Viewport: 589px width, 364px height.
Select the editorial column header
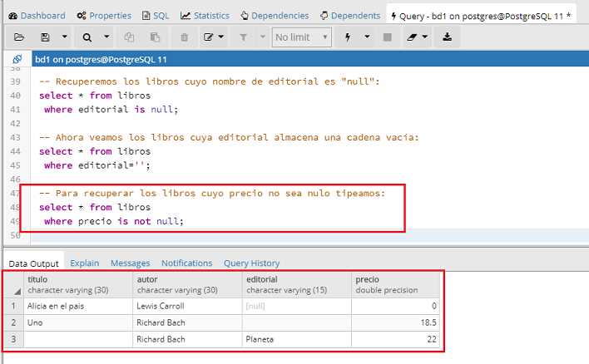pos(297,284)
